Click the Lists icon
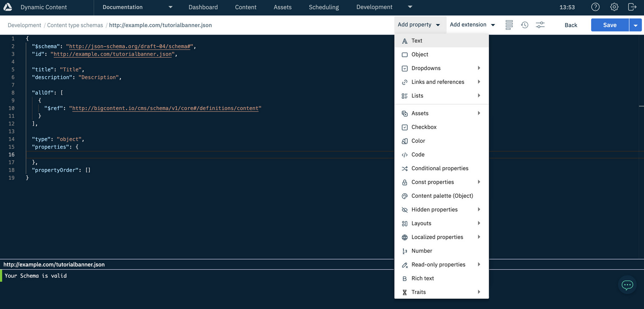The height and width of the screenshot is (309, 644). click(x=405, y=96)
